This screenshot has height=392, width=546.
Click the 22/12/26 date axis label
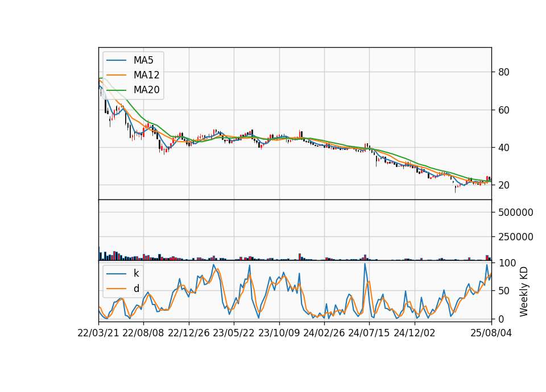click(x=189, y=333)
